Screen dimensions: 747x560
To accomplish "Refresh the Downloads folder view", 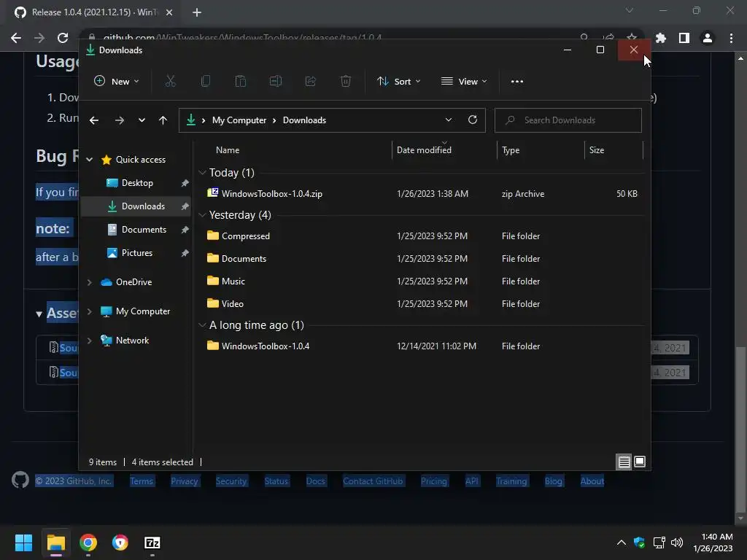I will pos(473,120).
